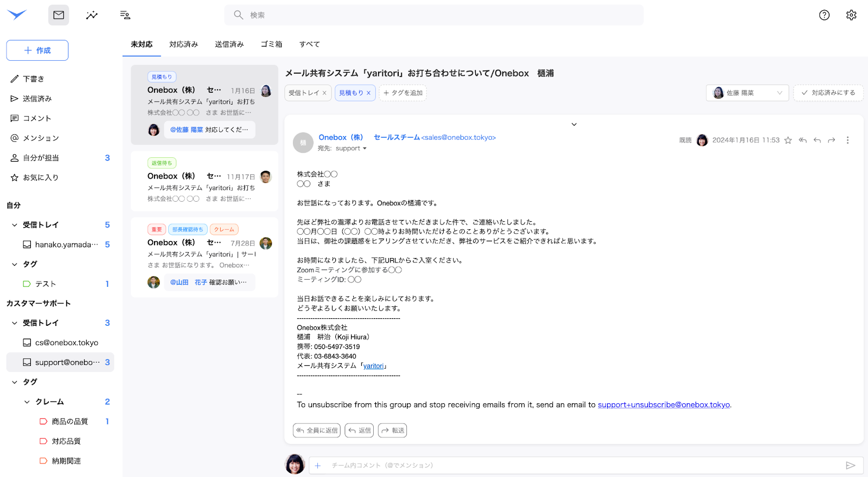This screenshot has width=868, height=477.
Task: Click the 転送 button below message
Action: (x=393, y=430)
